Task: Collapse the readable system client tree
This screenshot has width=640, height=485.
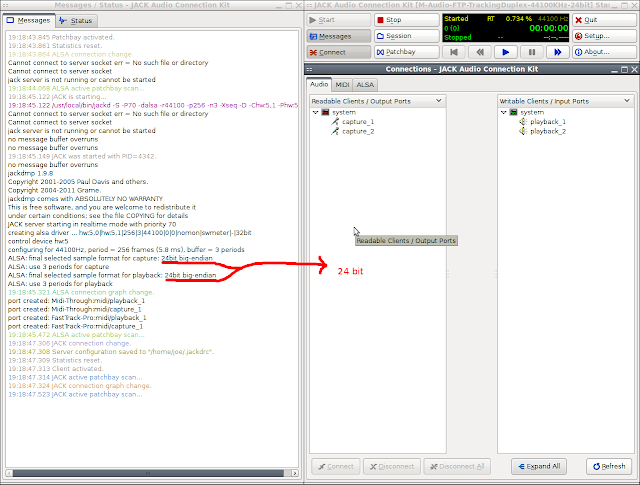Action: click(x=315, y=112)
